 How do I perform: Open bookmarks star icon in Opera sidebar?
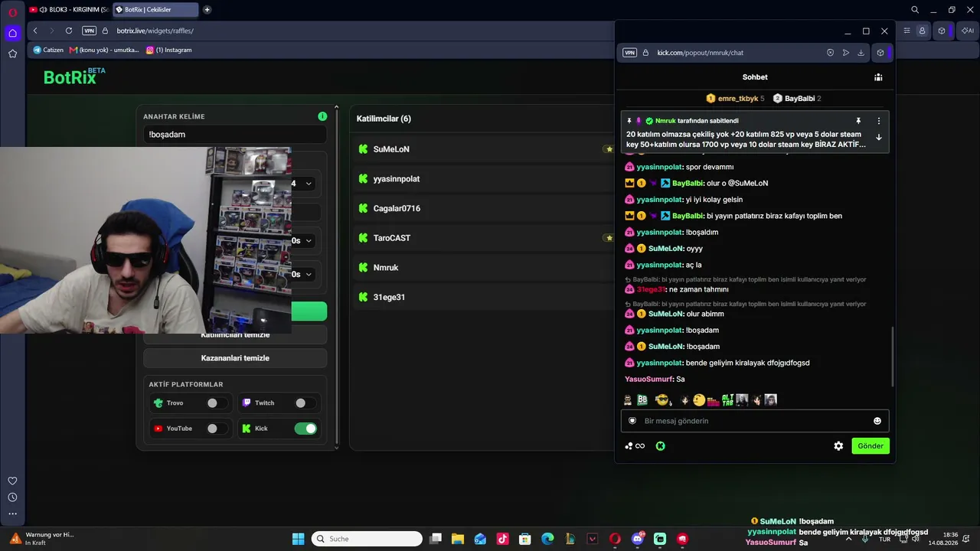click(12, 54)
